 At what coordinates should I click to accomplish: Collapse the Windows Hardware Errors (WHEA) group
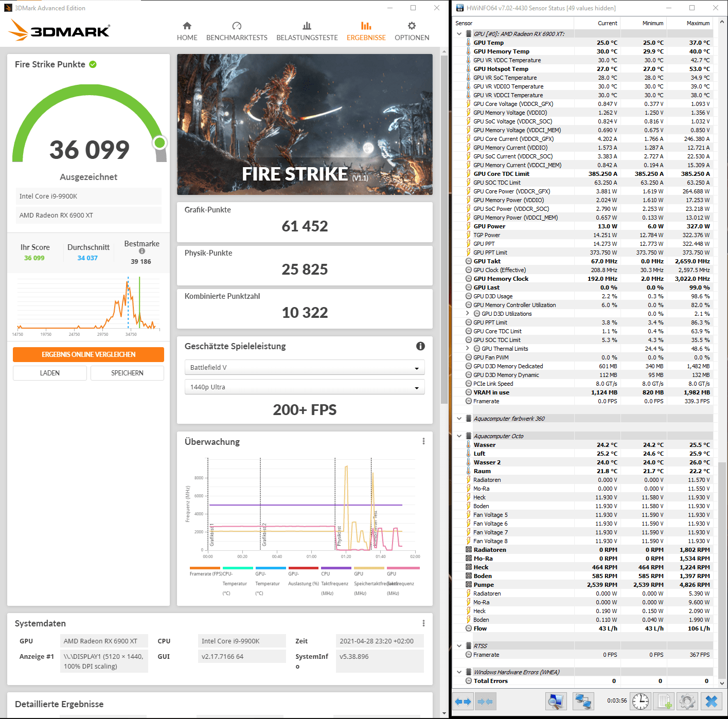[x=459, y=672]
